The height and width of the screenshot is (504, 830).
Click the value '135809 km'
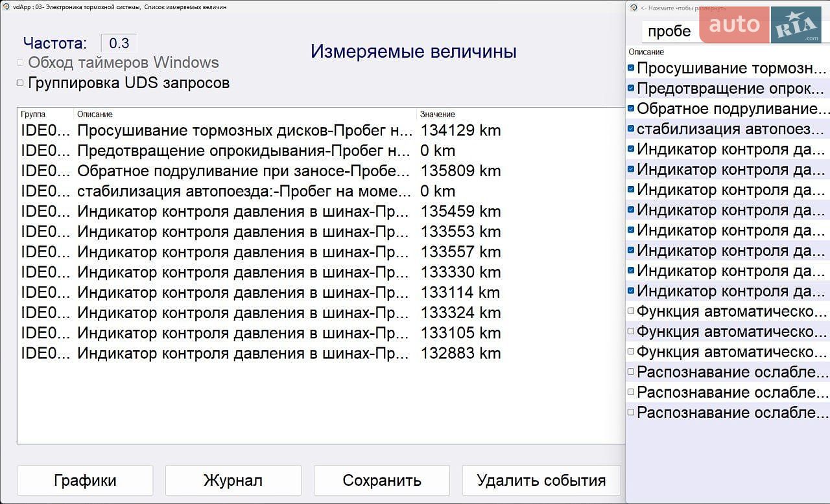tap(460, 171)
